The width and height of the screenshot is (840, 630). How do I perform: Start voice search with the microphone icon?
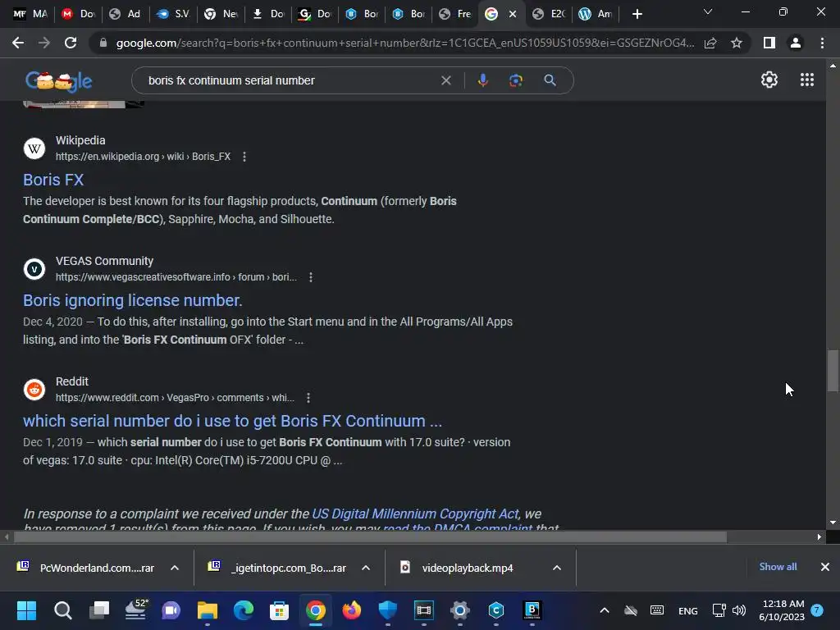482,80
